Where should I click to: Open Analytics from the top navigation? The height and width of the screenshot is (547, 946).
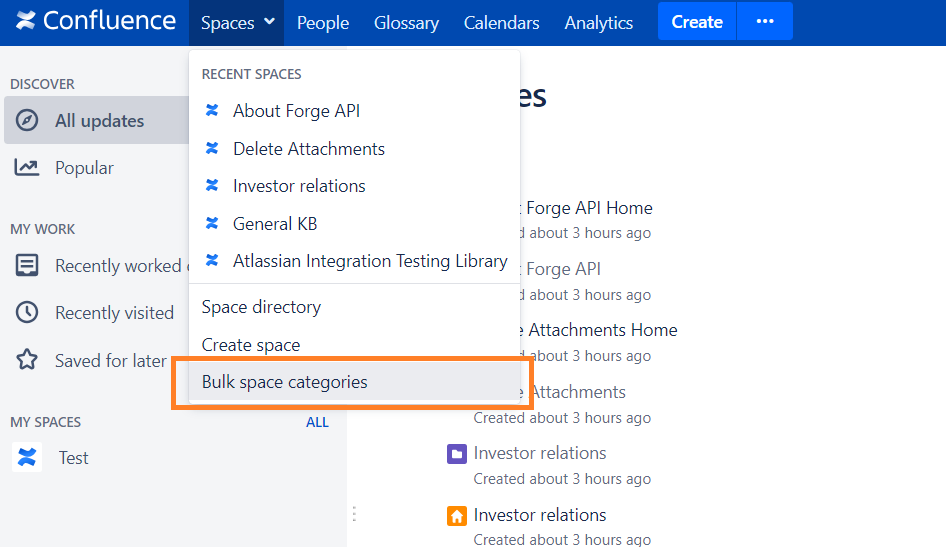[x=598, y=22]
